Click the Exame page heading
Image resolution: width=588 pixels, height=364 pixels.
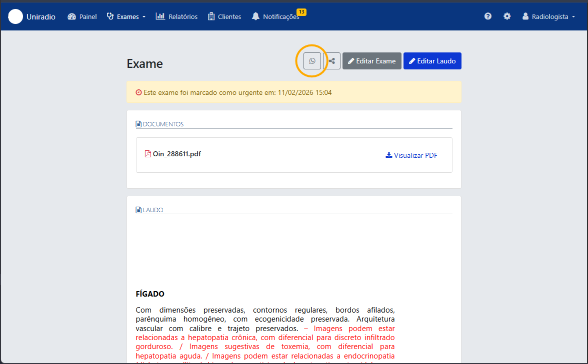pyautogui.click(x=145, y=64)
